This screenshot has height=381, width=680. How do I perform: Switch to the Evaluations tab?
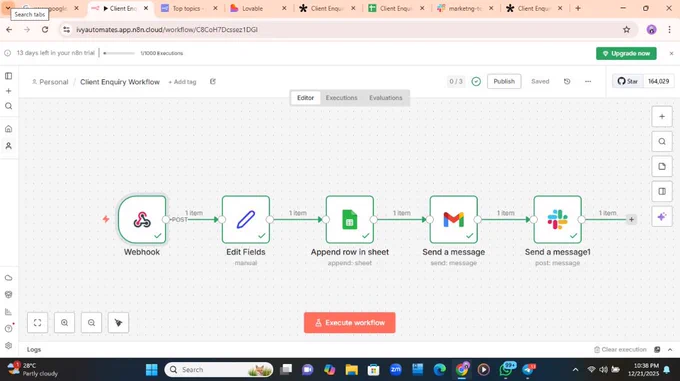click(386, 98)
